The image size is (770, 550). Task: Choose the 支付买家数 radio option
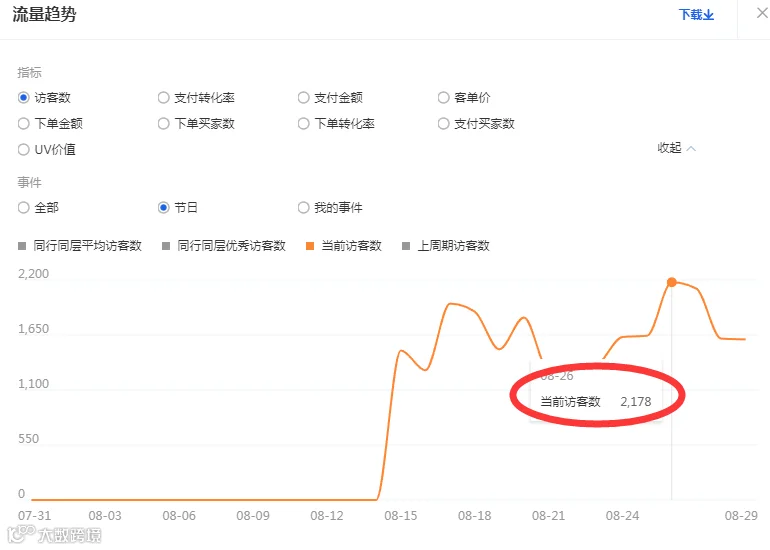[x=443, y=123]
